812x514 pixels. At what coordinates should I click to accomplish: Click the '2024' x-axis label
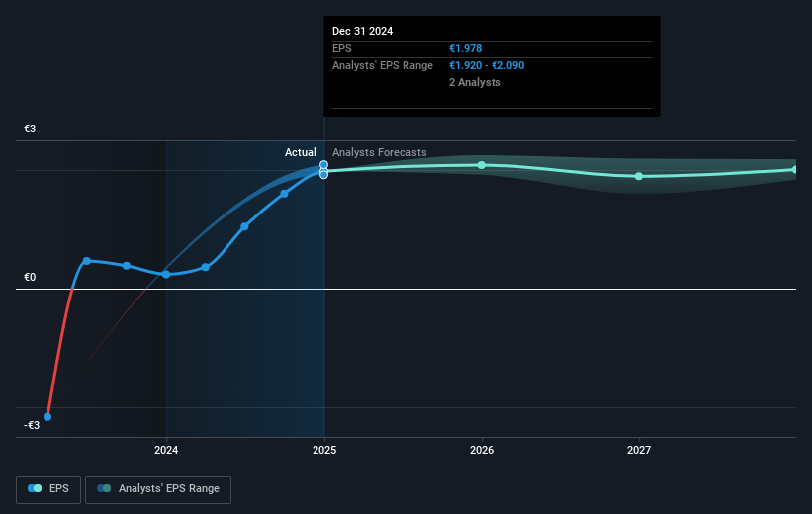tap(166, 450)
